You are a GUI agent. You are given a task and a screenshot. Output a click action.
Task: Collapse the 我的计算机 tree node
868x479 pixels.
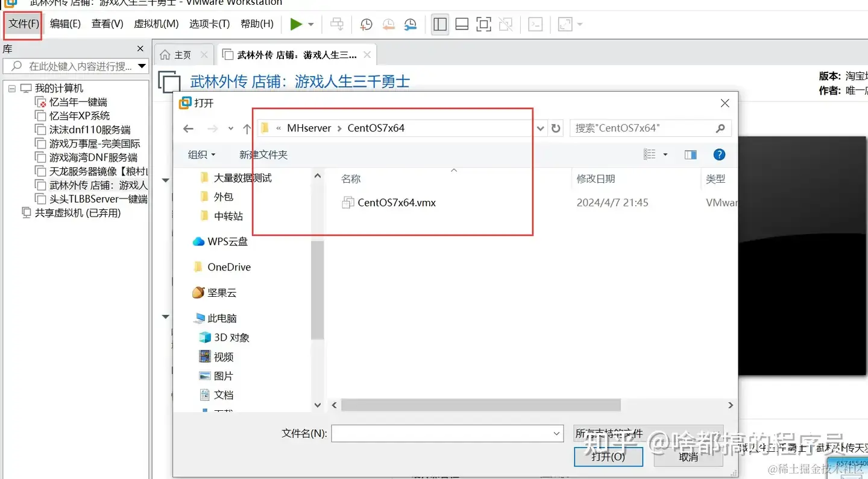[11, 88]
